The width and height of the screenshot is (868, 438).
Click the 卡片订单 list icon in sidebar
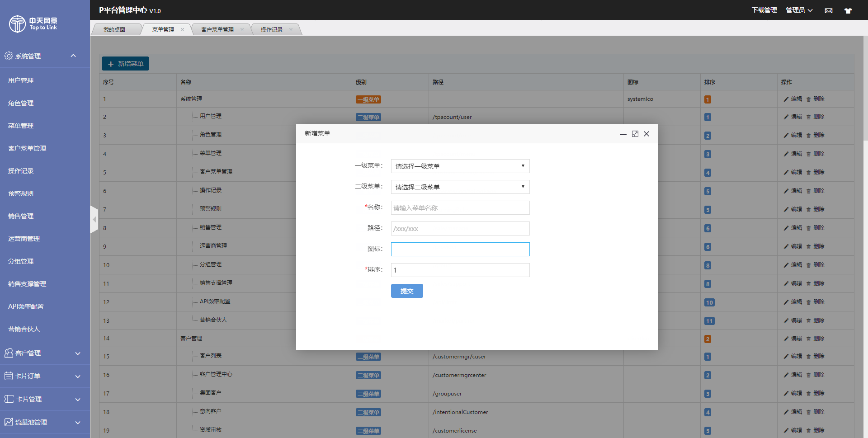[9, 376]
